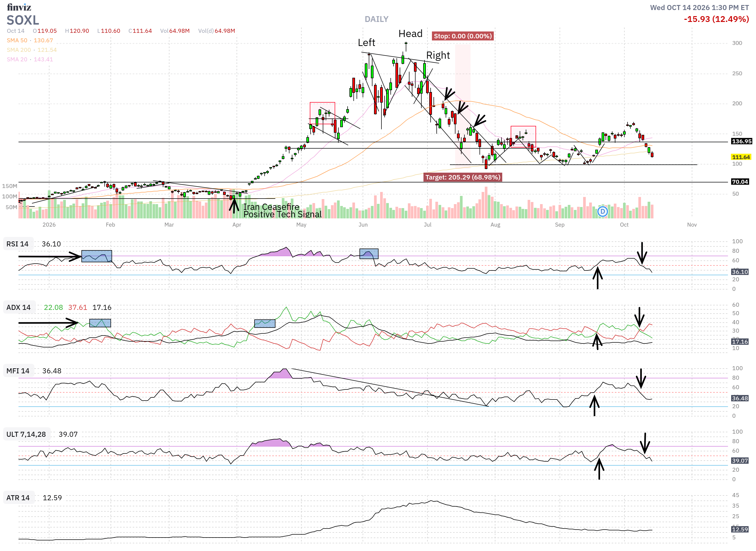756x551 pixels.
Task: Click the Nov label on time axis
Action: [692, 225]
